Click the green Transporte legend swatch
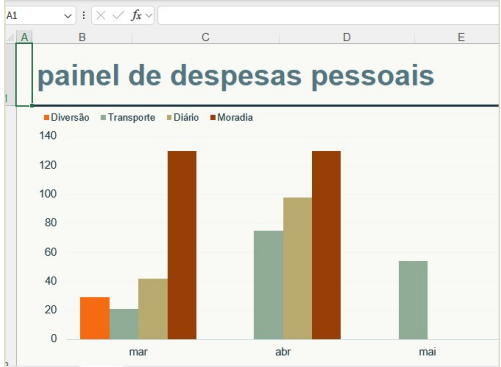 103,117
